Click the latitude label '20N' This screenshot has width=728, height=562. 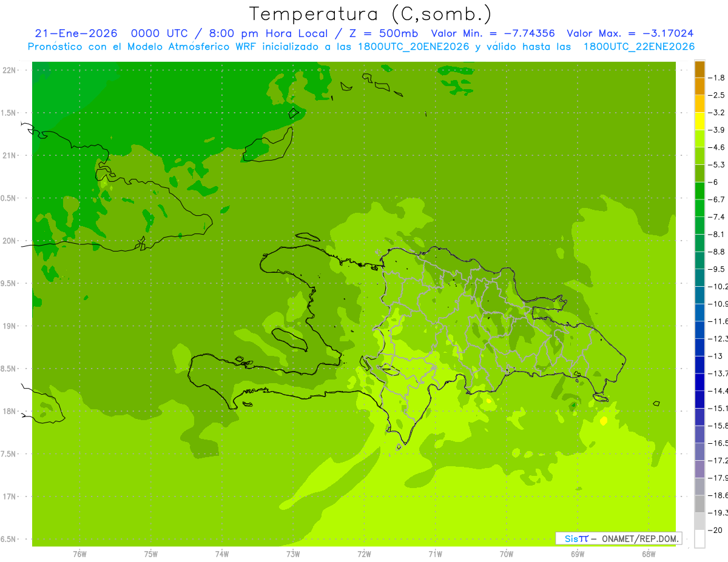[10, 241]
